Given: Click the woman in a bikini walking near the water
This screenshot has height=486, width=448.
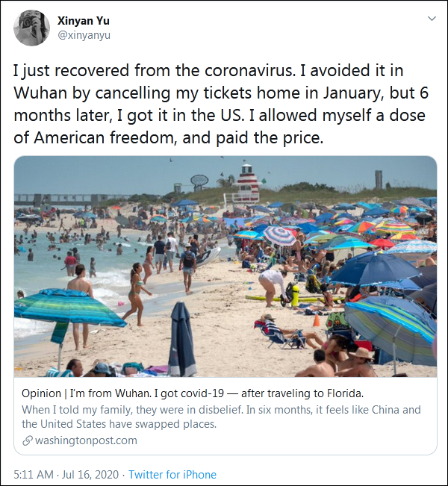Looking at the screenshot, I should 135,292.
